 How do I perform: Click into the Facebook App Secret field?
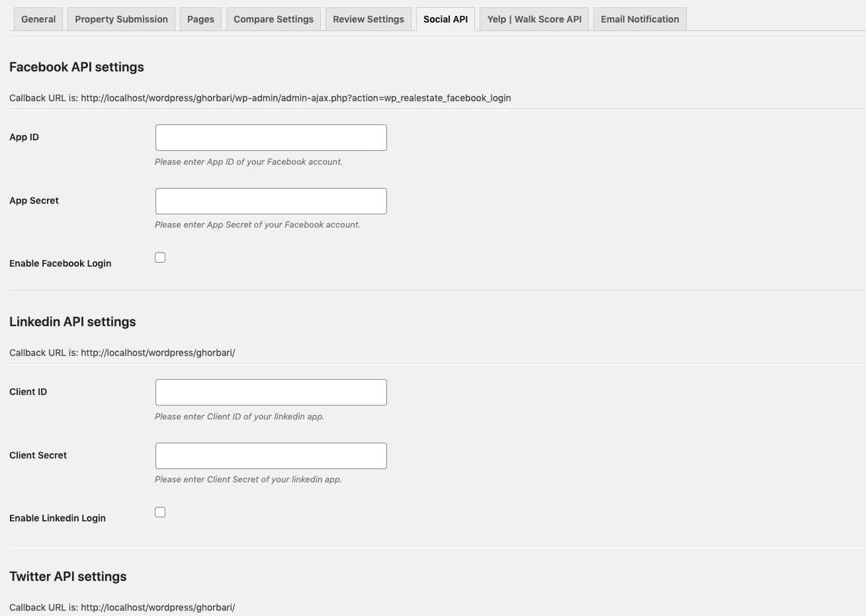pos(271,201)
